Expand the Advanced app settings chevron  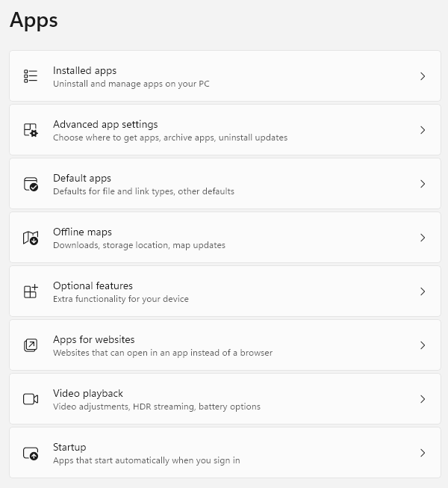pos(423,130)
